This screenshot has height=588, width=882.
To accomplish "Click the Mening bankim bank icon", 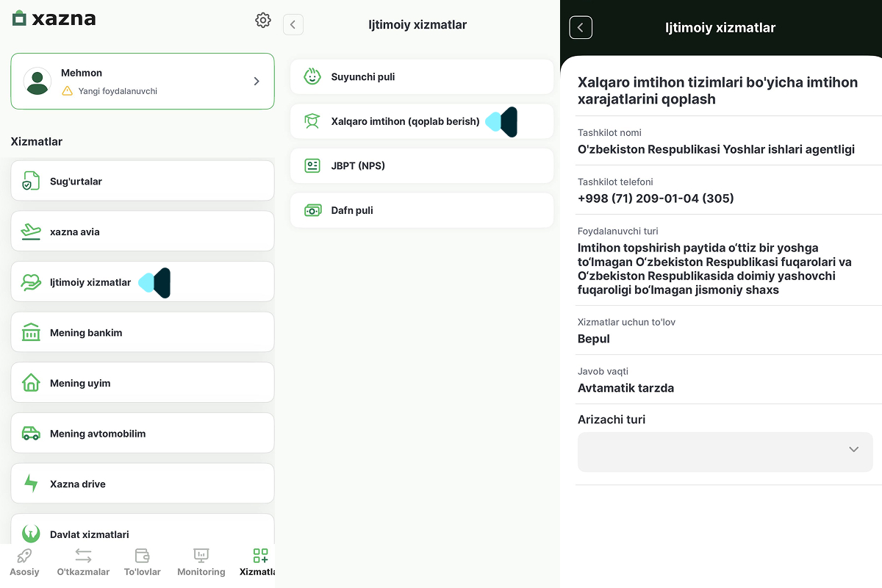I will click(x=30, y=332).
